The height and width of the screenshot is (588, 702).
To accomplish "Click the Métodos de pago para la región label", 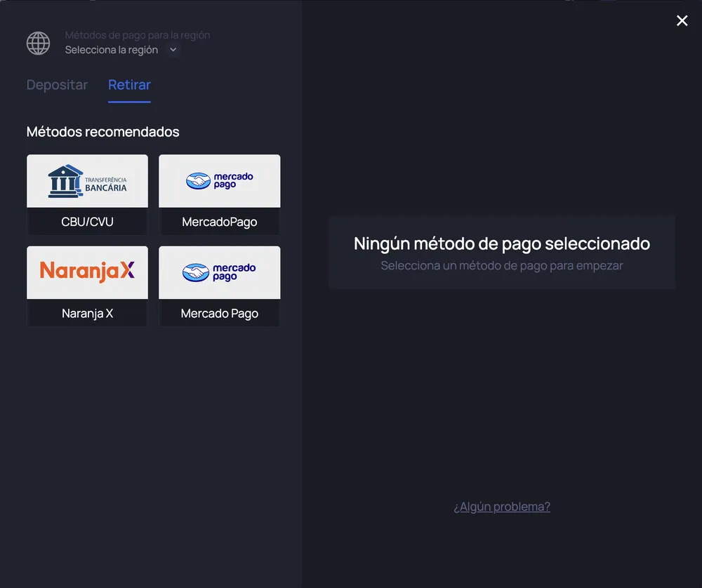I will tap(138, 35).
